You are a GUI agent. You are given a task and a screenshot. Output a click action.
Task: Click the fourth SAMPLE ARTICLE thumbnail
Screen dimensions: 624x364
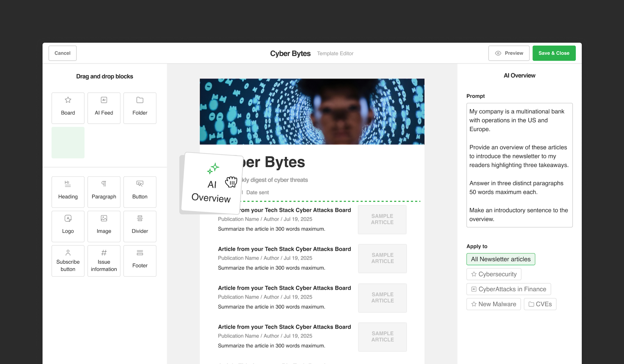(382, 337)
